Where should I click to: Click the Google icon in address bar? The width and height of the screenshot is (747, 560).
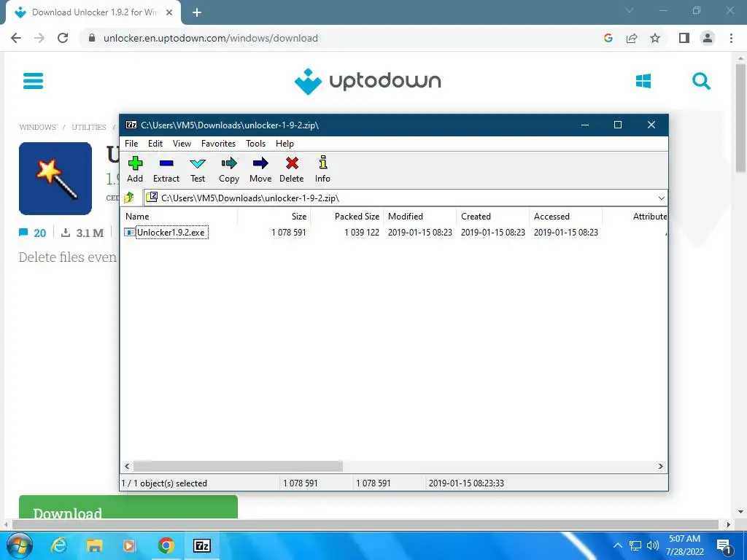(x=608, y=38)
